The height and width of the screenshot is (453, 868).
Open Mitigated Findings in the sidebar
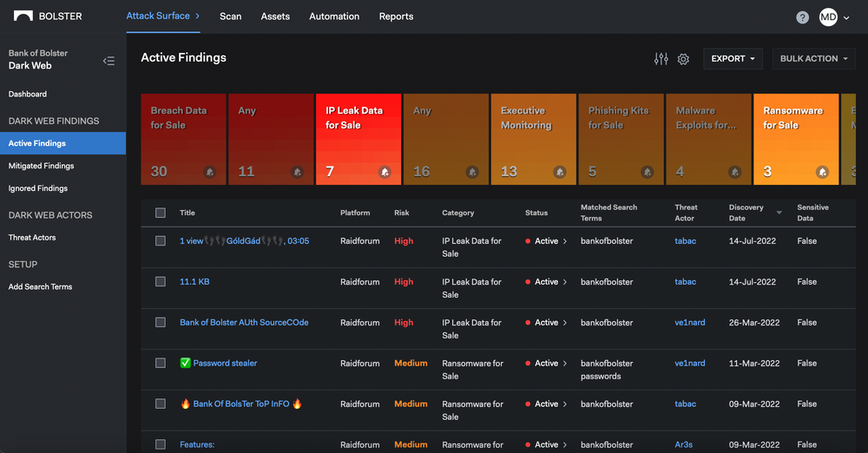click(41, 166)
